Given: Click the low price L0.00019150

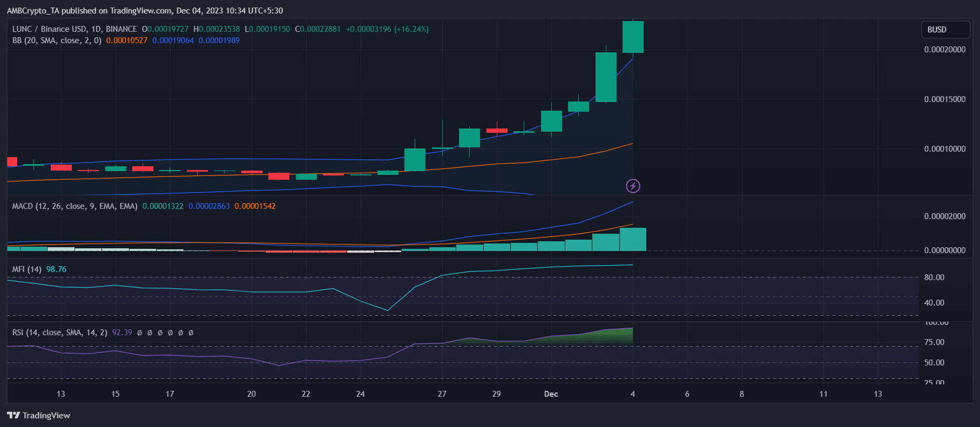Looking at the screenshot, I should tap(267, 29).
